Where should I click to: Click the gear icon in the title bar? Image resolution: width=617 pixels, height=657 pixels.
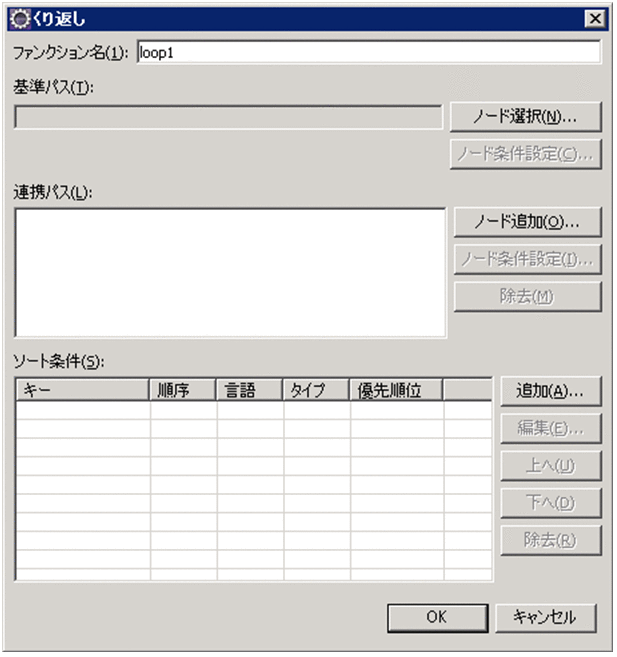pyautogui.click(x=20, y=19)
